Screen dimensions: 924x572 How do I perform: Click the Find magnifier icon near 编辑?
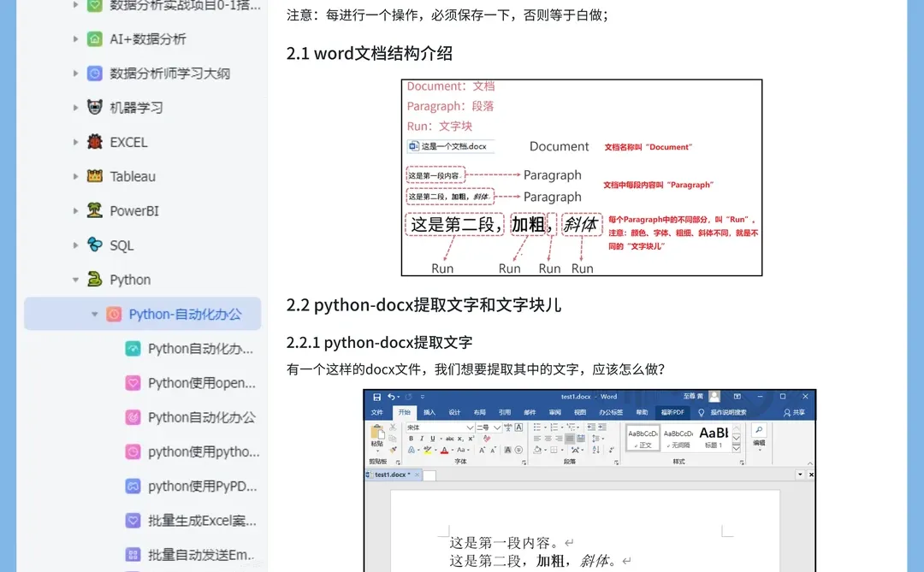pyautogui.click(x=760, y=429)
